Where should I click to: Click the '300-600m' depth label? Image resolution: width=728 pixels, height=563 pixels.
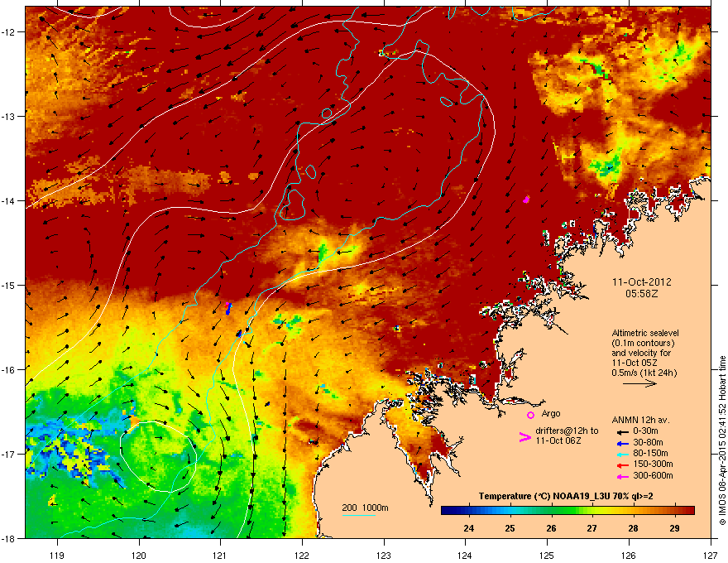653,475
